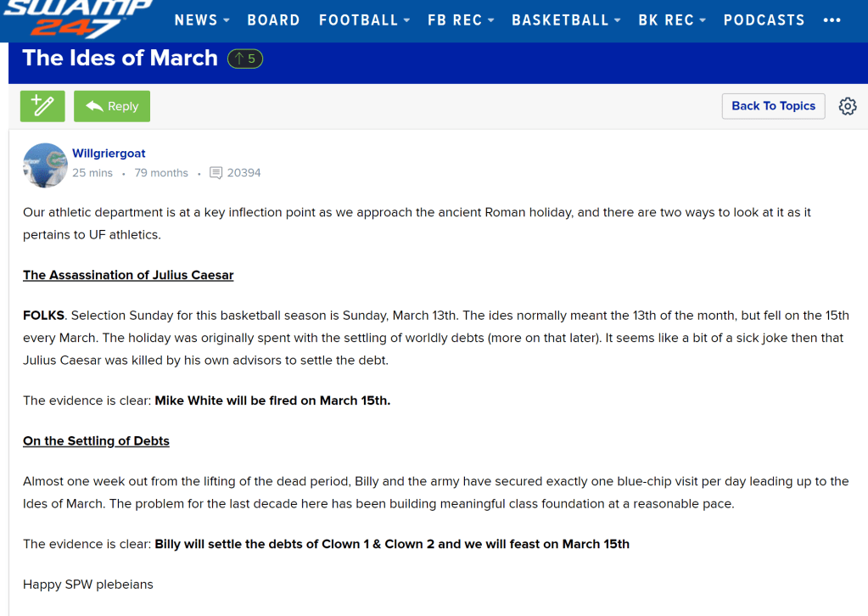868x616 pixels.
Task: Expand the Football dropdown menu
Action: 364,20
